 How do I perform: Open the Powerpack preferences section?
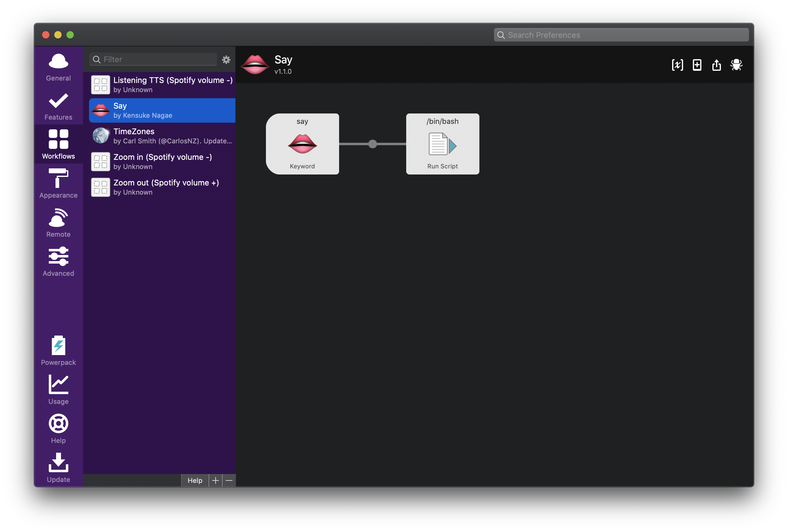(x=58, y=350)
